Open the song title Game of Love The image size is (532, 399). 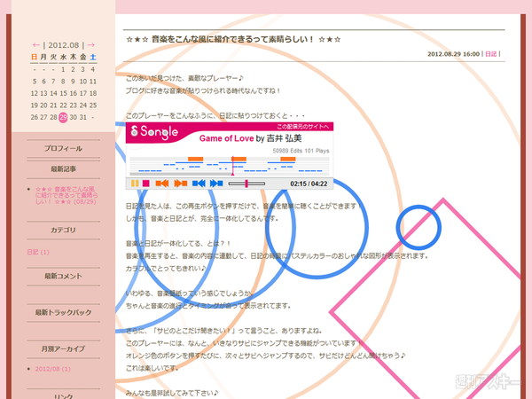coord(226,138)
